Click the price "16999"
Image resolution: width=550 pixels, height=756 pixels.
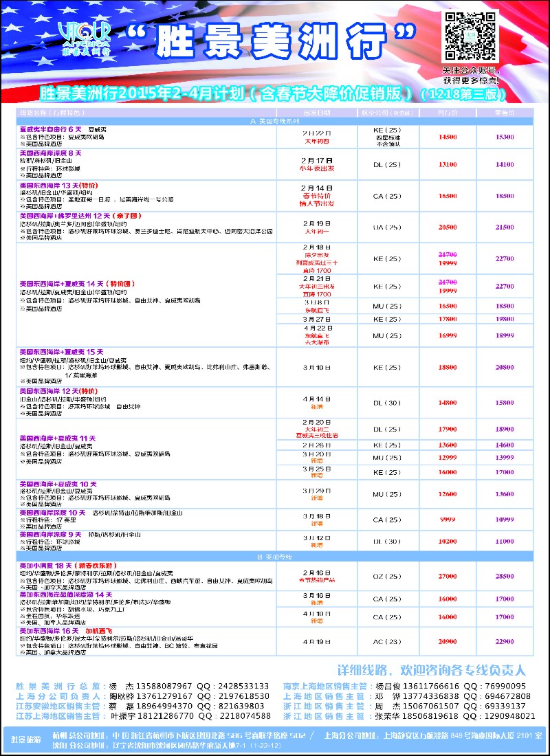448,335
